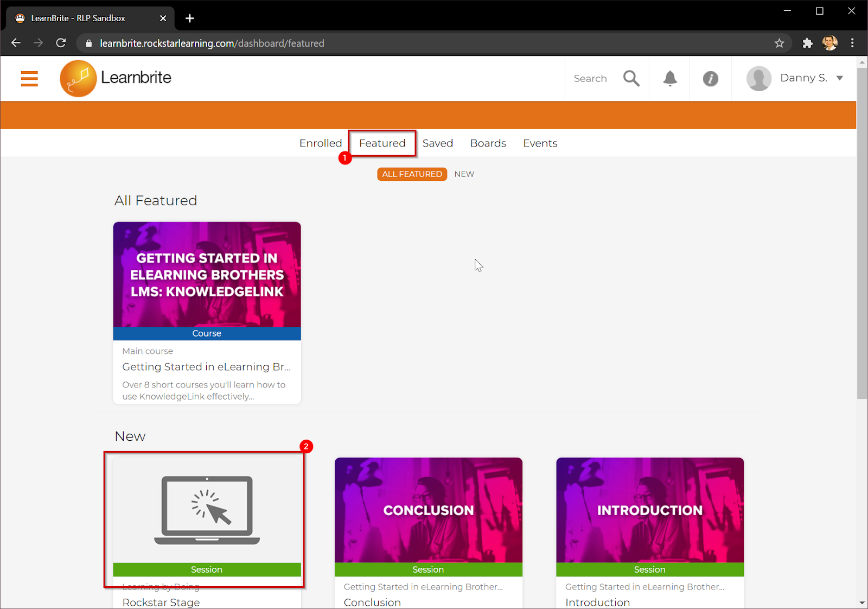Image resolution: width=868 pixels, height=609 pixels.
Task: Click Conclusion's Getting Started in eLearning Brother... text
Action: point(423,587)
